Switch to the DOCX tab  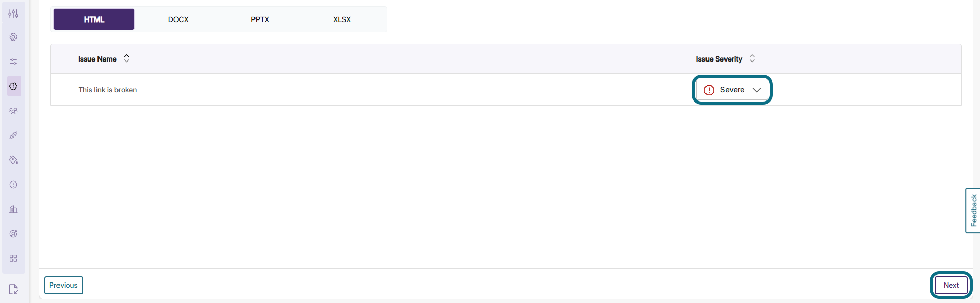tap(178, 19)
